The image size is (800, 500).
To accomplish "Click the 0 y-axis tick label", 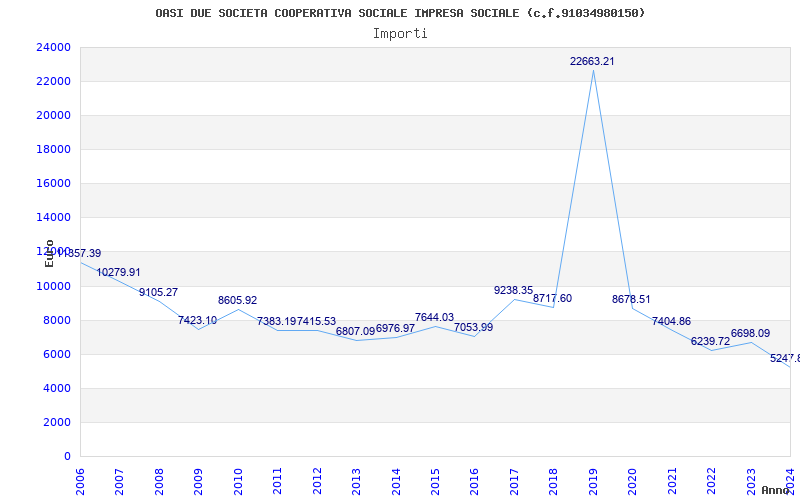I will point(67,457).
